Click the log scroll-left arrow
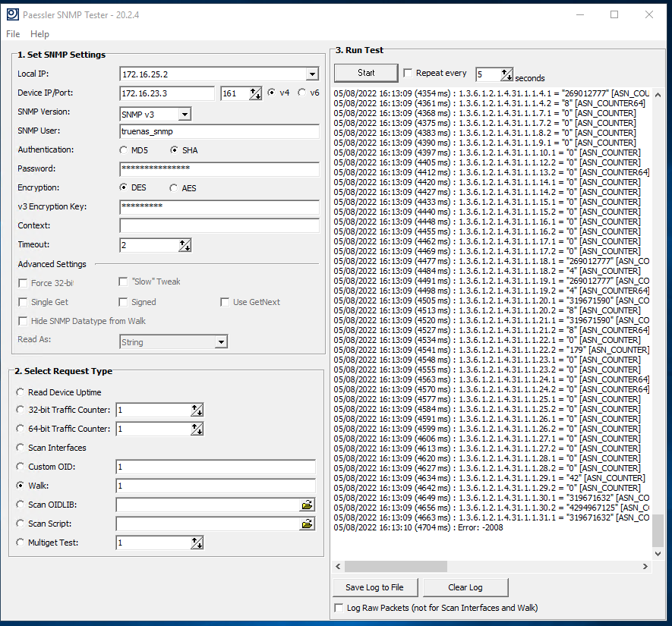Screen dimensions: 672x626 click(338, 567)
